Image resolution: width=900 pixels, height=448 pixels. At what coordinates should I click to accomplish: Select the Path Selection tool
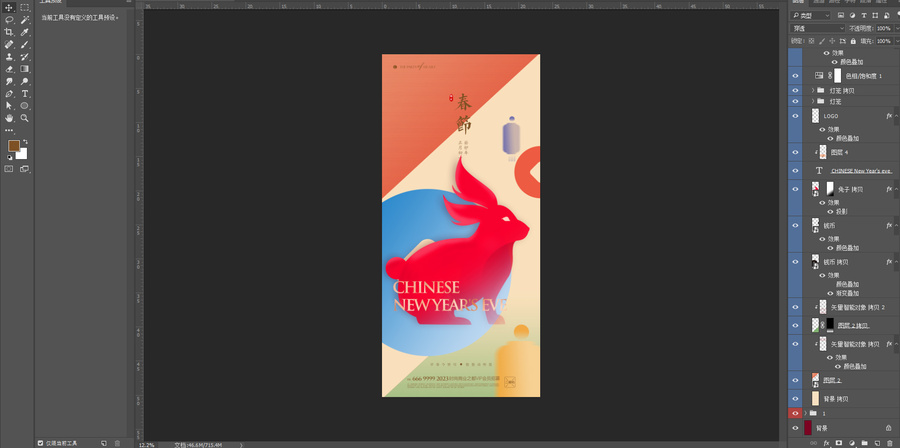(x=9, y=106)
